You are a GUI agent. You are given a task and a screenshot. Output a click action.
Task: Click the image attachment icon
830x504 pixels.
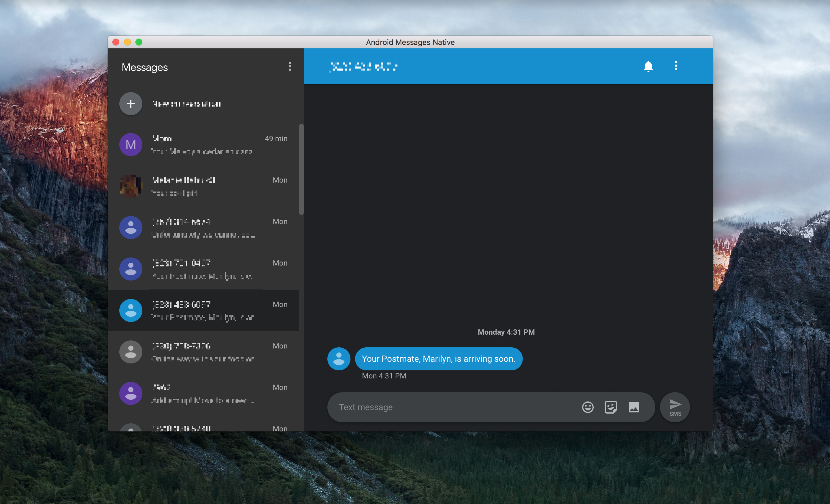click(633, 407)
